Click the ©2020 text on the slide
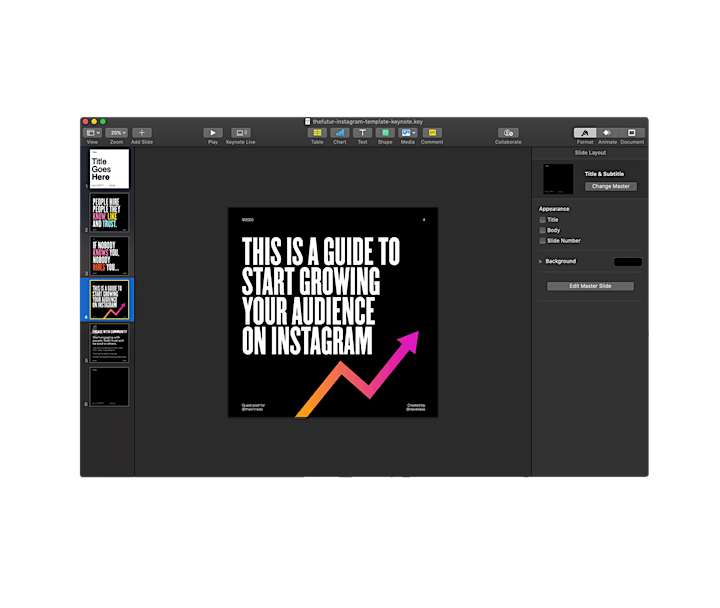 pyautogui.click(x=248, y=220)
